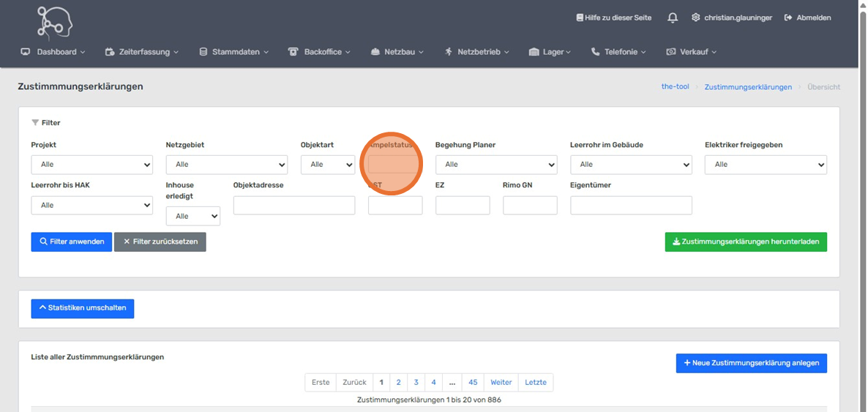Expand the Elektriker freigegeben dropdown
The height and width of the screenshot is (412, 868).
(x=765, y=165)
